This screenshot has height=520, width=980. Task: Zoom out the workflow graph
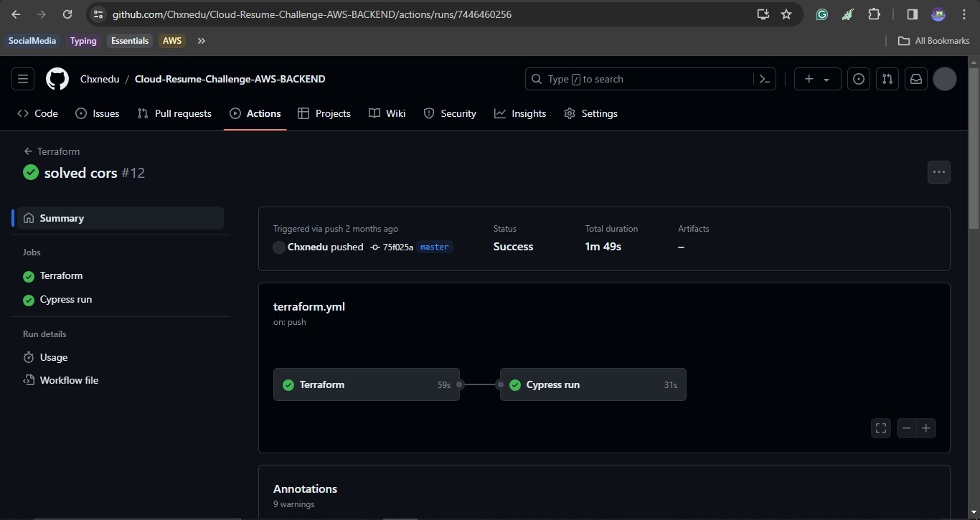[906, 428]
